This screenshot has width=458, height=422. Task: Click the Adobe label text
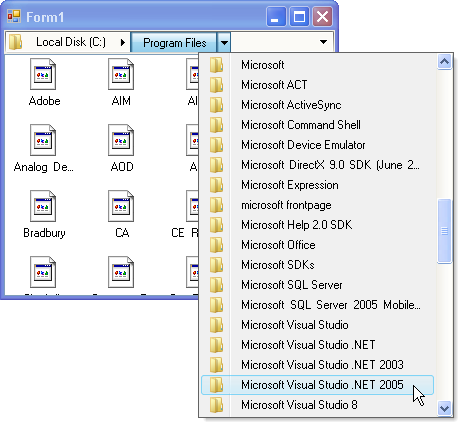coord(44,101)
